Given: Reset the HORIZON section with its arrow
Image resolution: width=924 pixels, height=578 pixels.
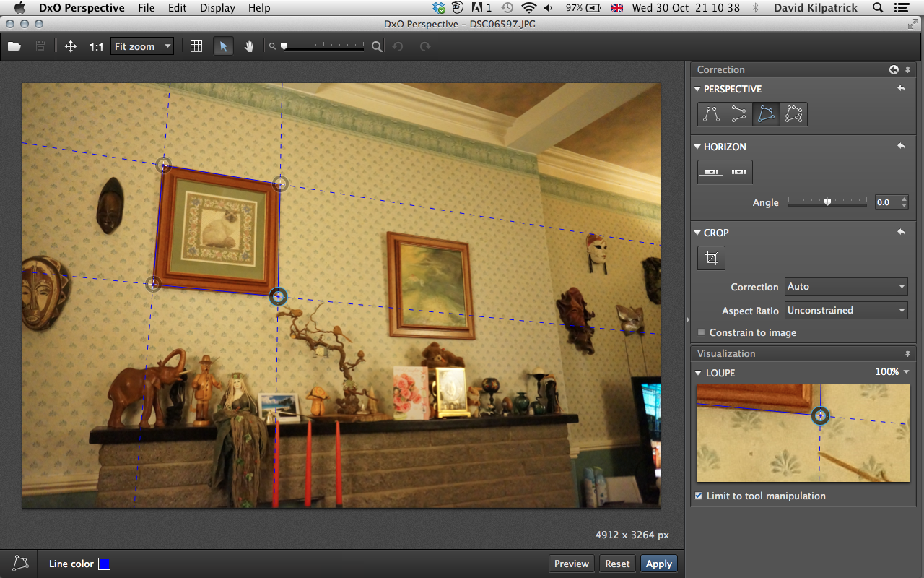Looking at the screenshot, I should coord(901,147).
